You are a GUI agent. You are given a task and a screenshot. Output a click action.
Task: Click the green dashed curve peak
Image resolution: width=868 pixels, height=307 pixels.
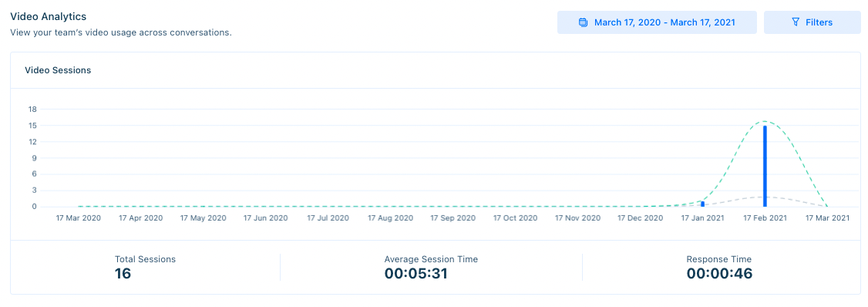[x=765, y=121]
